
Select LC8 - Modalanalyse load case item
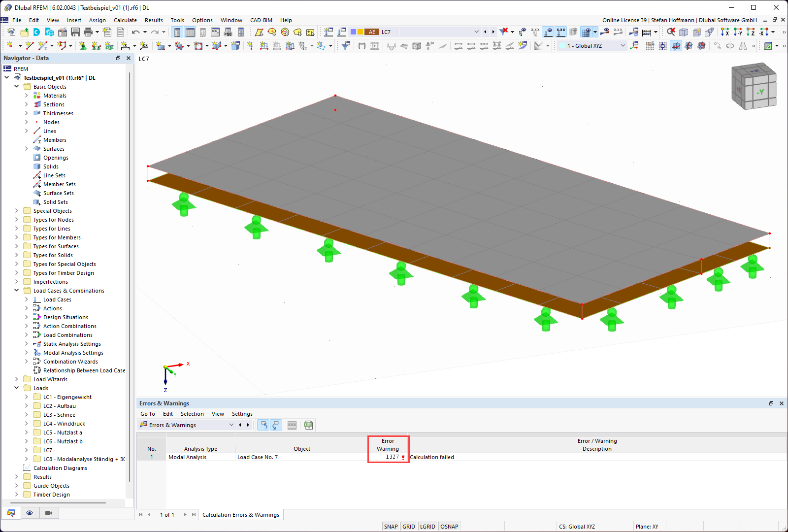(x=84, y=459)
